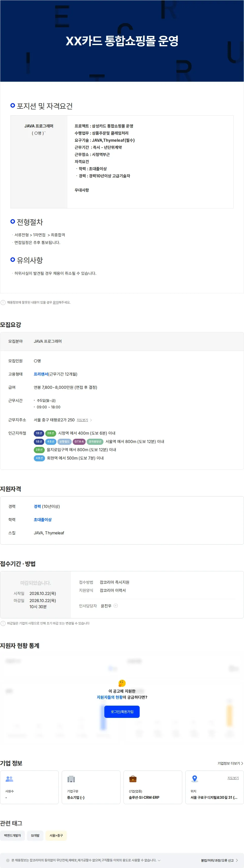The width and height of the screenshot is (244, 868).
Task: Click the 공항철도 badge for 서울역
Action: click(x=64, y=442)
